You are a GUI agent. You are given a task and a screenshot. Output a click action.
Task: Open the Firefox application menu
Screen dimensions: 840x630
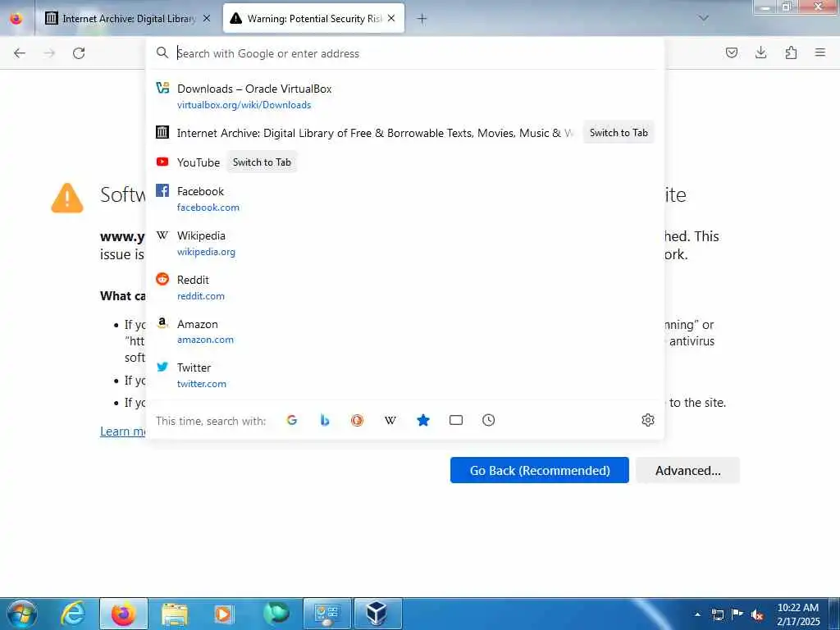point(819,52)
